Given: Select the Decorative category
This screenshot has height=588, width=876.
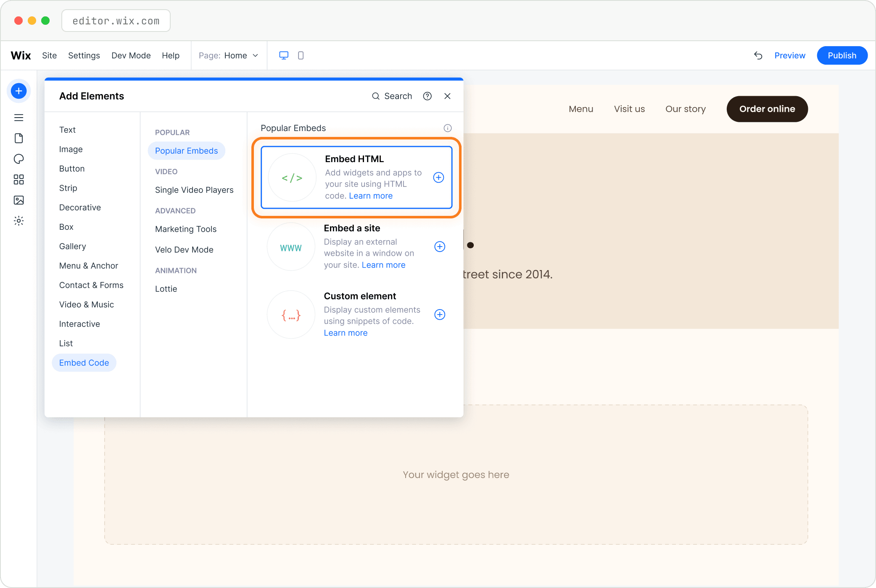Looking at the screenshot, I should [80, 207].
